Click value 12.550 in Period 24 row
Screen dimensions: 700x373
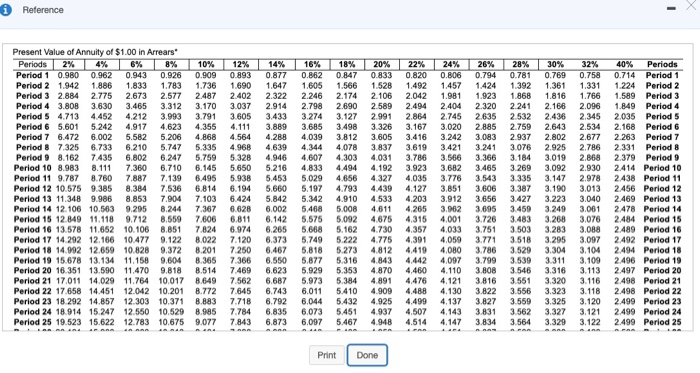[x=136, y=312]
